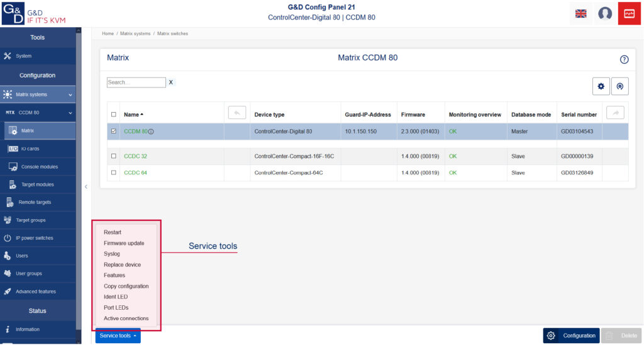Click the G&D logo icon
644x345 pixels.
pos(13,13)
